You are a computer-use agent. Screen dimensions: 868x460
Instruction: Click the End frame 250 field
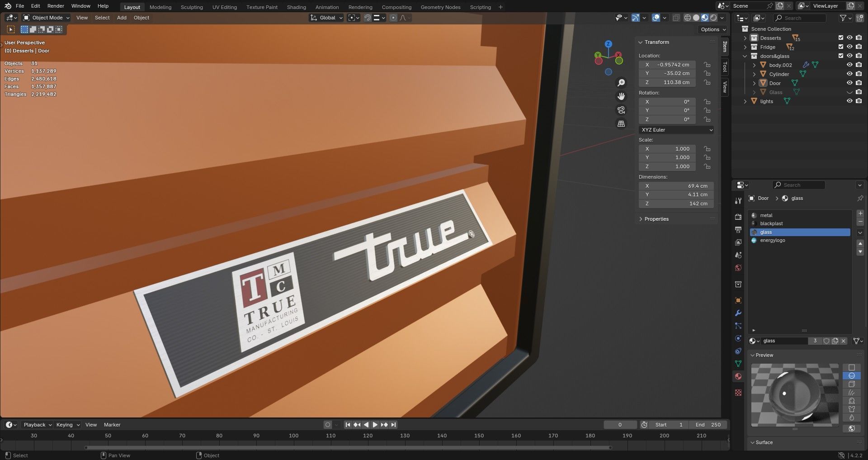pos(708,425)
